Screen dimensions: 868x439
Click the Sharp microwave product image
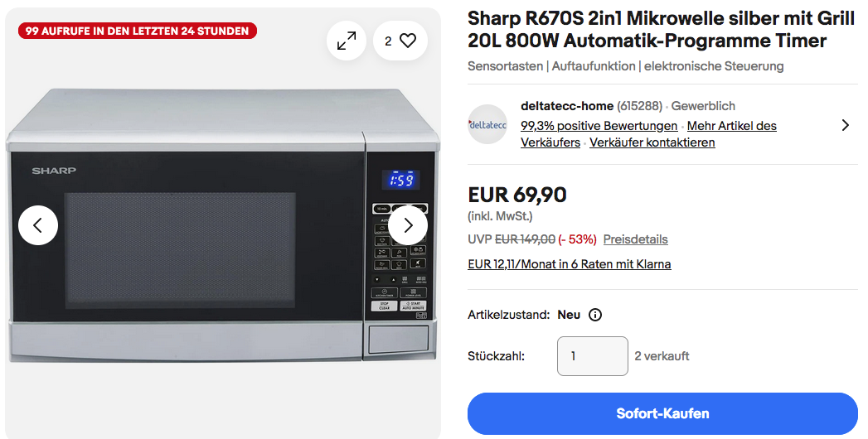(223, 225)
